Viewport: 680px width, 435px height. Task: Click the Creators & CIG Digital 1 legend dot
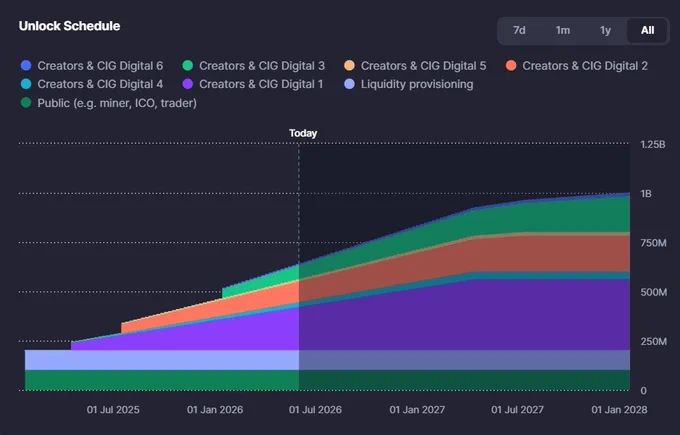tap(188, 84)
